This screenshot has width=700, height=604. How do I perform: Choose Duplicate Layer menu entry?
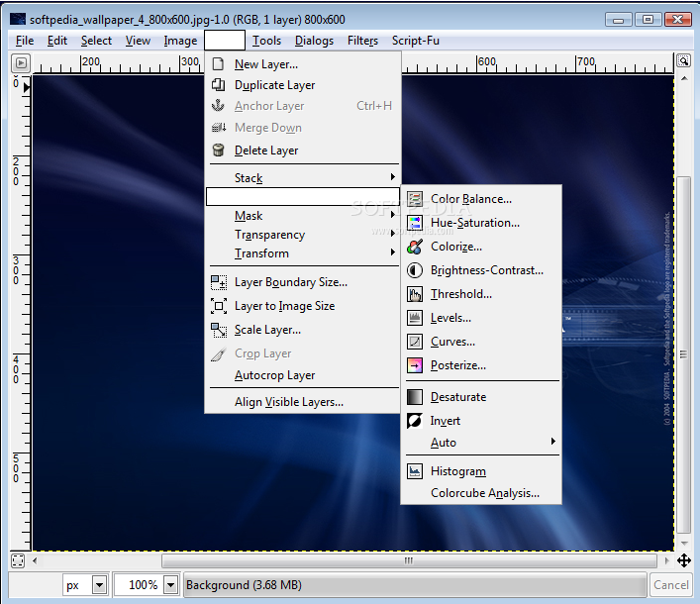tap(302, 85)
